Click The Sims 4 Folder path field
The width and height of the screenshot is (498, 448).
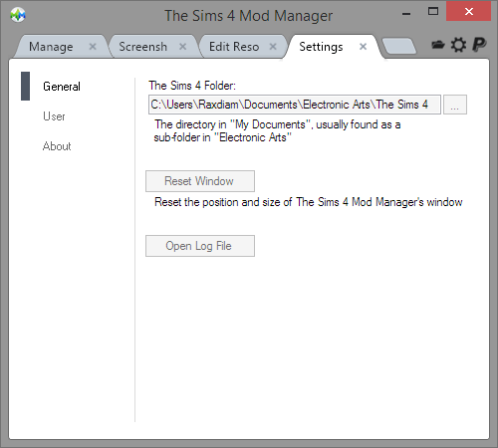click(x=295, y=105)
